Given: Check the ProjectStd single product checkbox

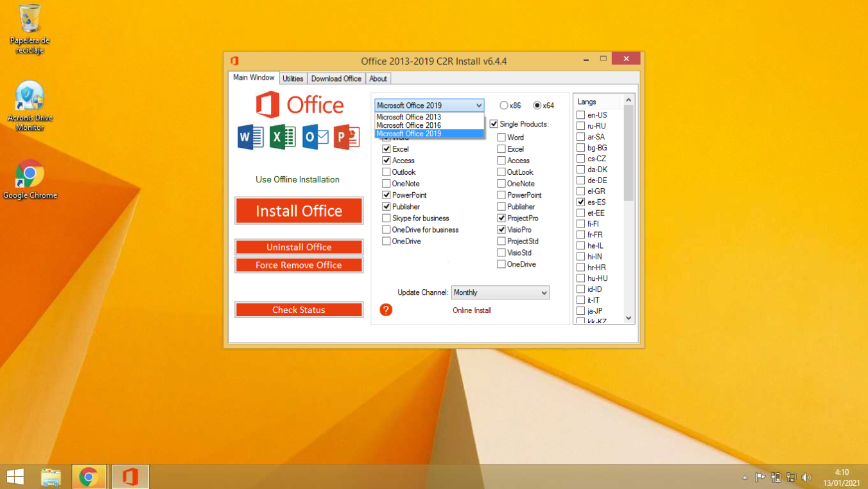Looking at the screenshot, I should point(501,242).
